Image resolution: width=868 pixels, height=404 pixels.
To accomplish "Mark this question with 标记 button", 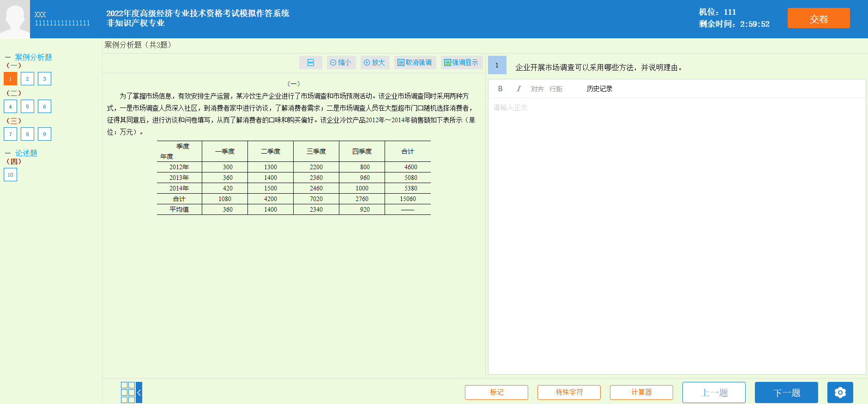I will coord(496,392).
